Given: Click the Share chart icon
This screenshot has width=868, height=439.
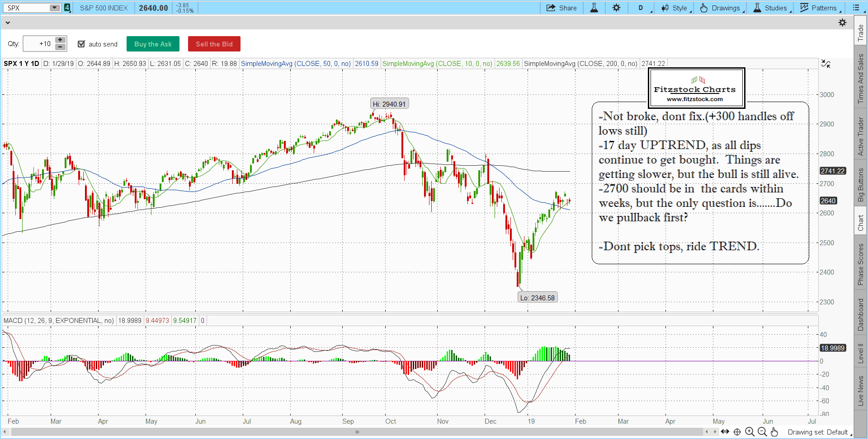Looking at the screenshot, I should point(561,8).
